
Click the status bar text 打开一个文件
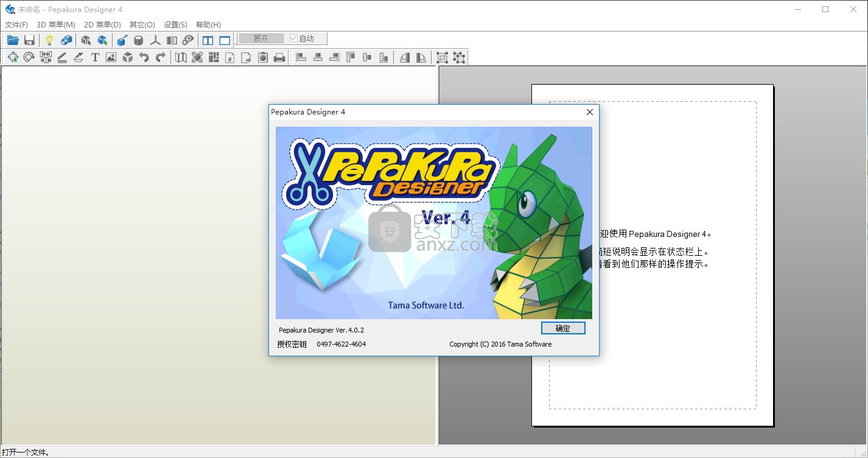coord(26,453)
